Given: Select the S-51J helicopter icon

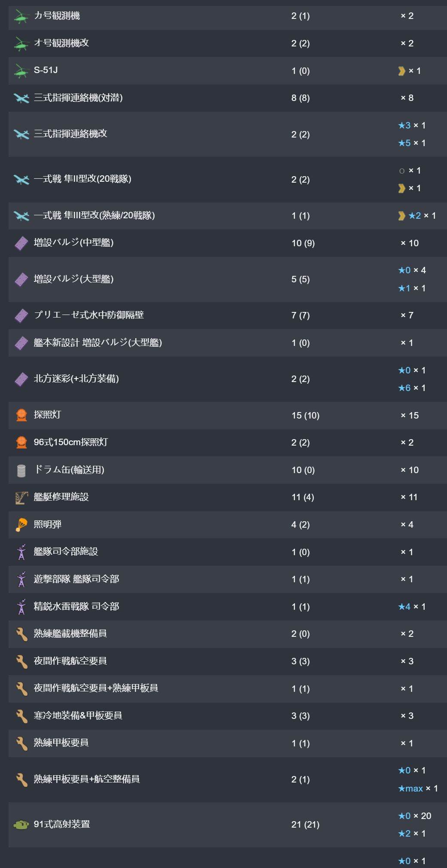Looking at the screenshot, I should [21, 71].
